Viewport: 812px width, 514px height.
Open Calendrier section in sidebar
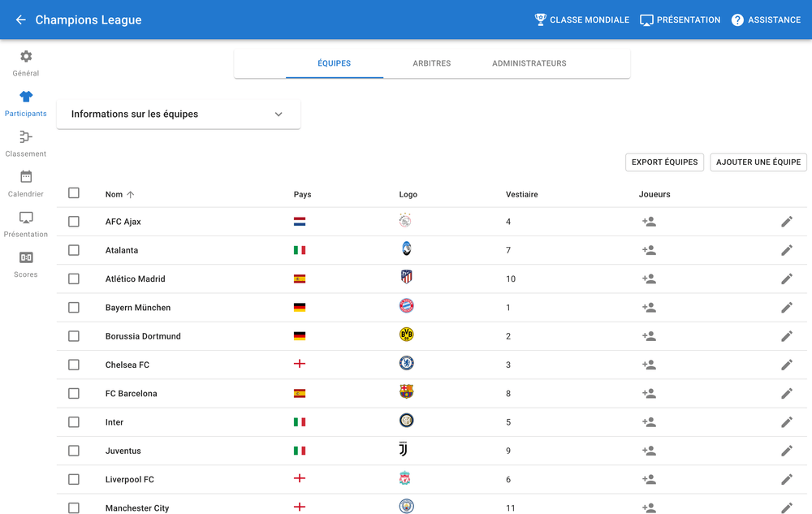point(25,184)
